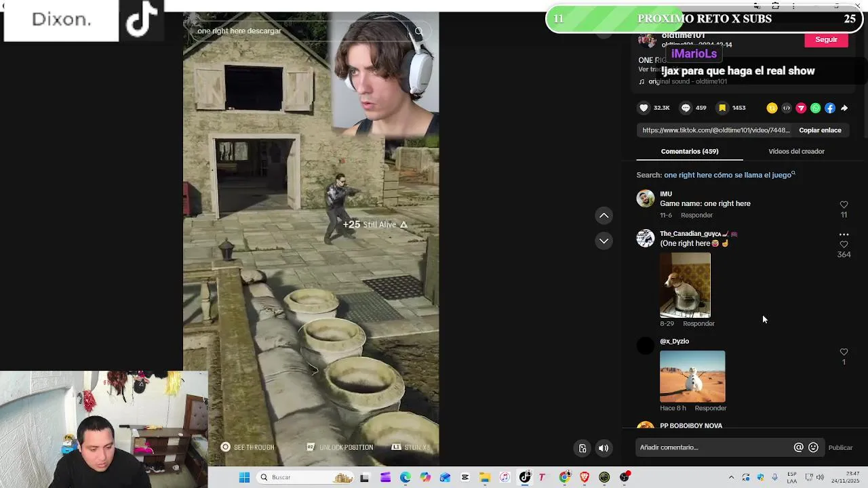Open the ESP LAA language switcher

point(792,477)
